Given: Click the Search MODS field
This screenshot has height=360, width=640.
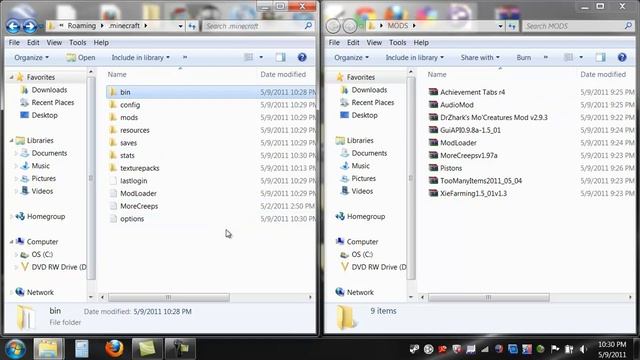Looking at the screenshot, I should pos(578,26).
